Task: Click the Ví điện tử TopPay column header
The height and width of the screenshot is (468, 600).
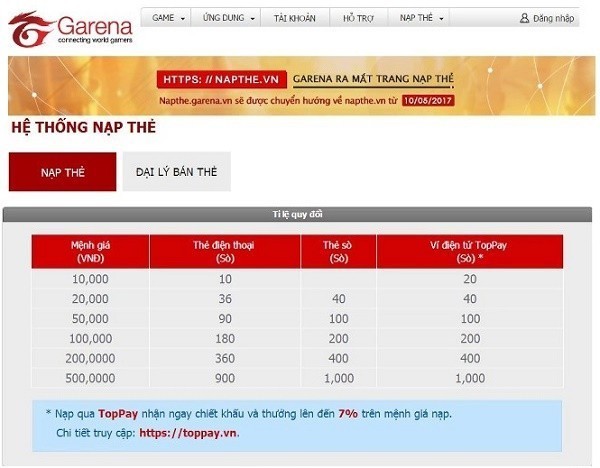Action: 469,251
